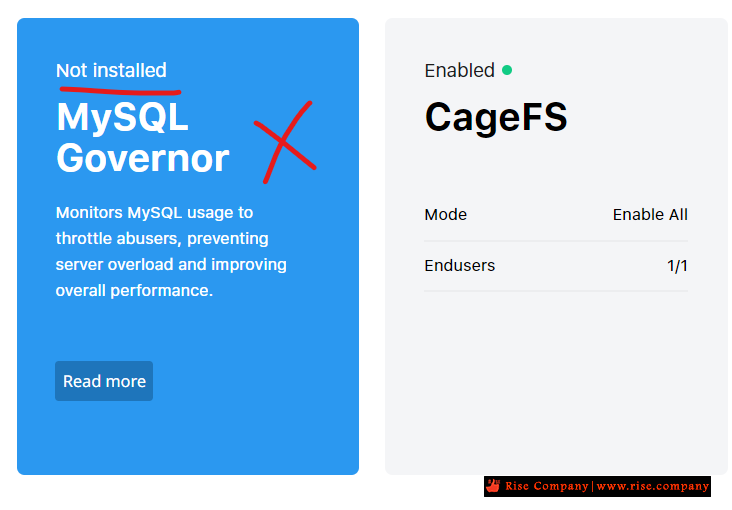Click the Mode row label
Screen dimensions: 732x510
click(x=445, y=214)
